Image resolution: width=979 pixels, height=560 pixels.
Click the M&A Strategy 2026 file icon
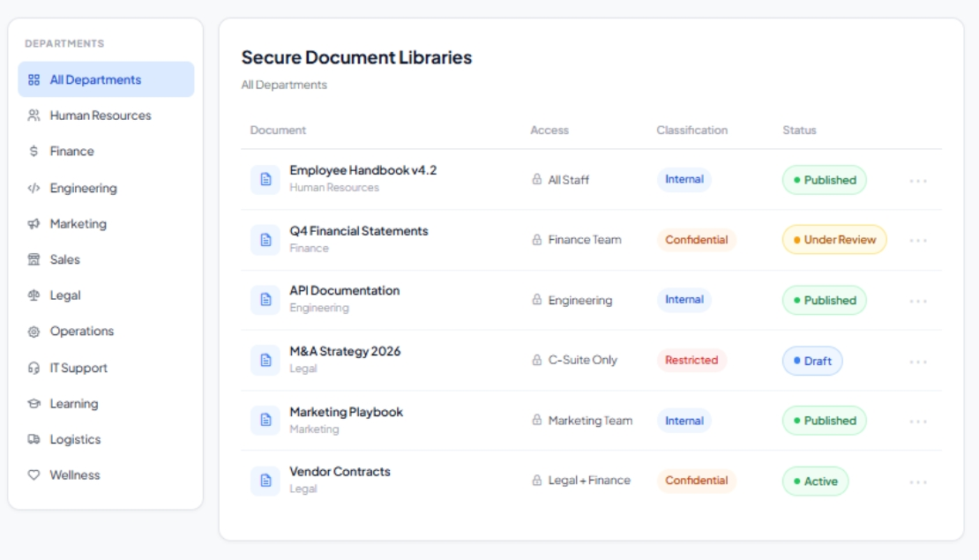[x=265, y=360]
